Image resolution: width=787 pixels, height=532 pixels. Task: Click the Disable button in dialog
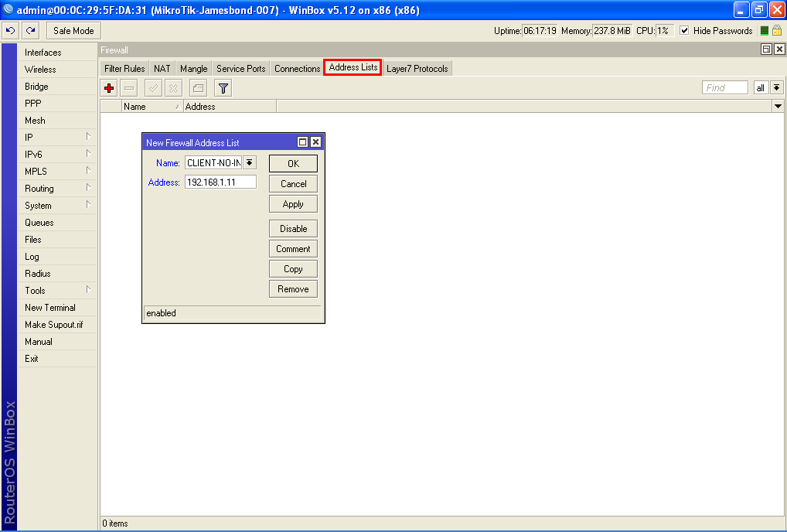tap(293, 228)
